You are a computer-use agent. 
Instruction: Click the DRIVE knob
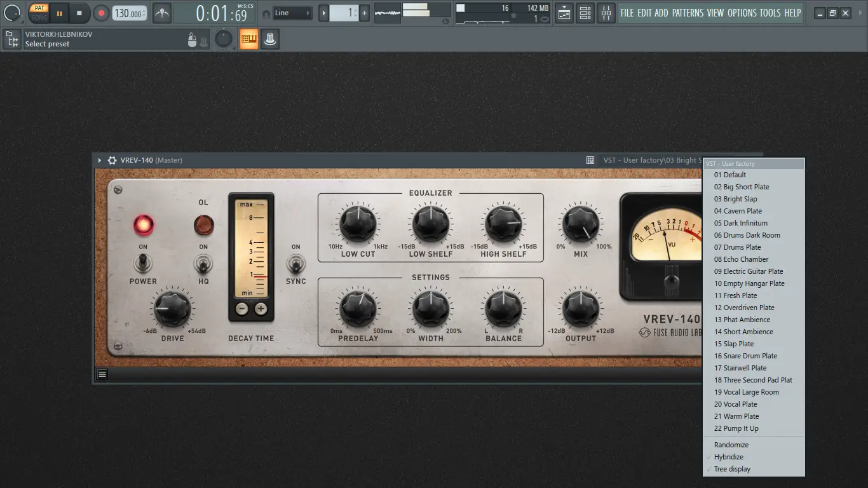tap(172, 308)
